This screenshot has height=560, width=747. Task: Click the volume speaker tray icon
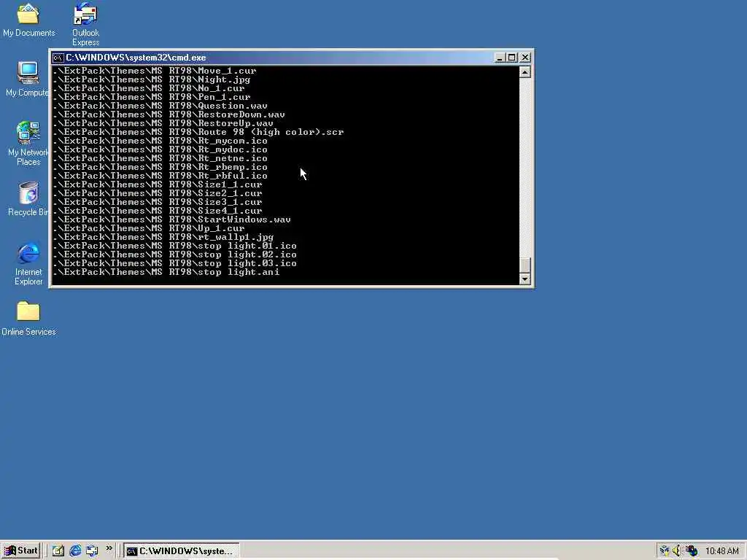pos(678,551)
